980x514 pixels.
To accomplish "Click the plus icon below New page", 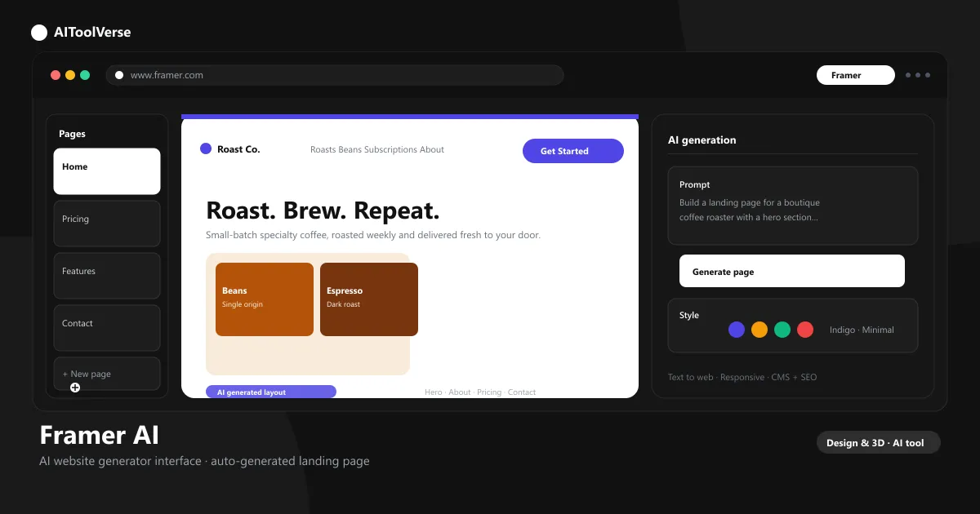I will pyautogui.click(x=75, y=388).
